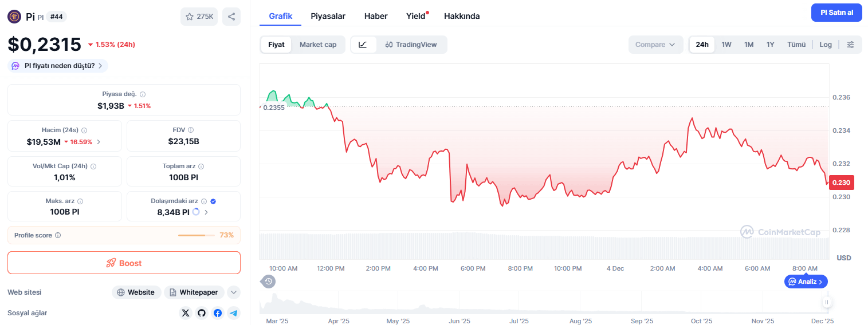This screenshot has width=868, height=325.
Task: Expand Dolaşımdaki arz details chevron
Action: point(206,212)
